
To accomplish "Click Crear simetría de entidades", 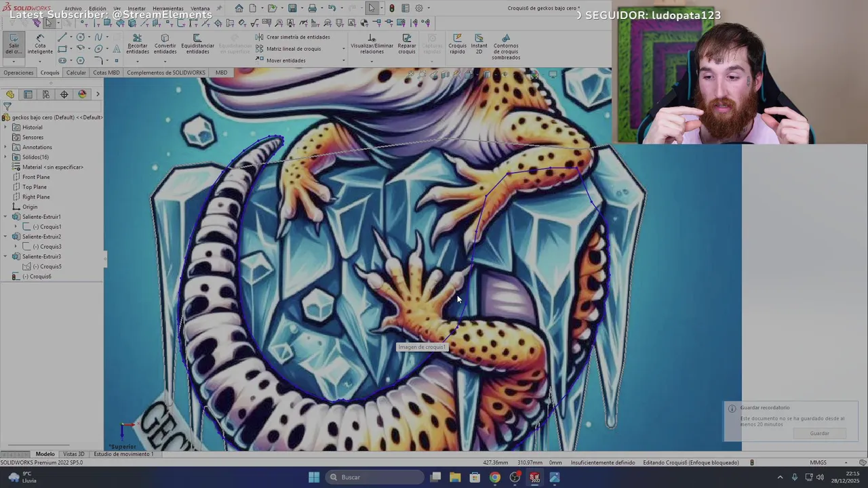I will click(x=293, y=37).
